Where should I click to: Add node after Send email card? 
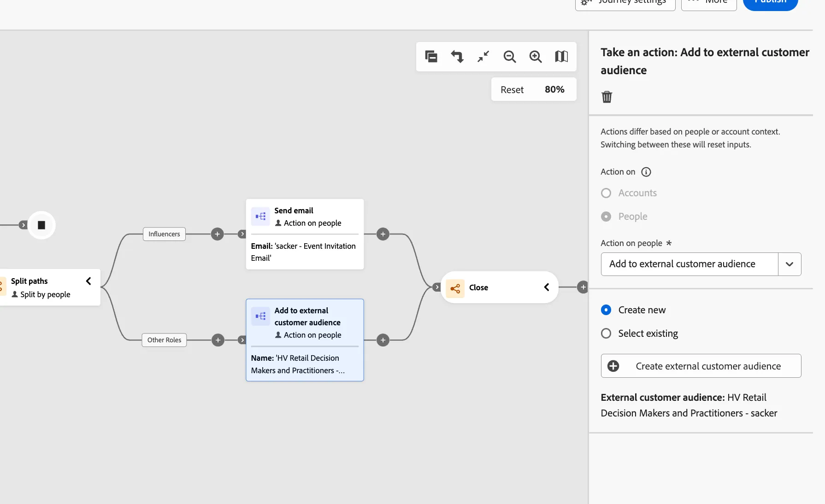(383, 234)
